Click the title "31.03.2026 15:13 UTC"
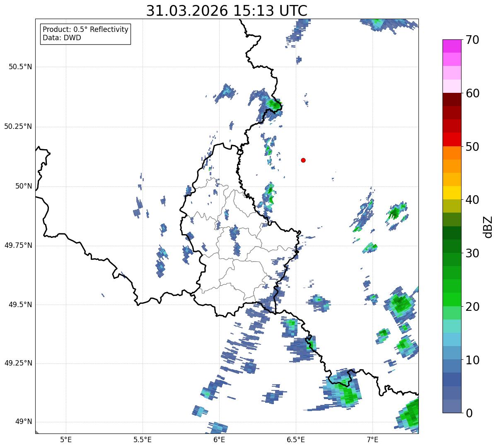 coord(227,11)
